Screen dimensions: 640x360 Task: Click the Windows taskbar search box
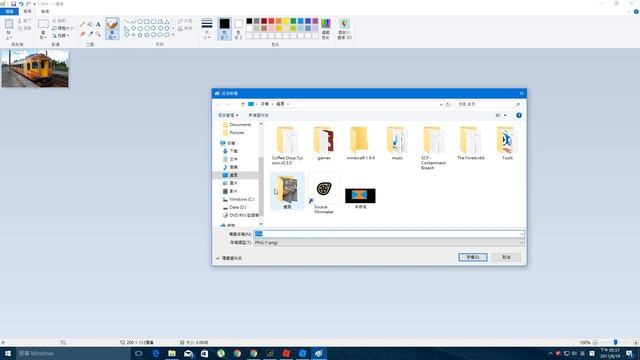click(x=73, y=353)
